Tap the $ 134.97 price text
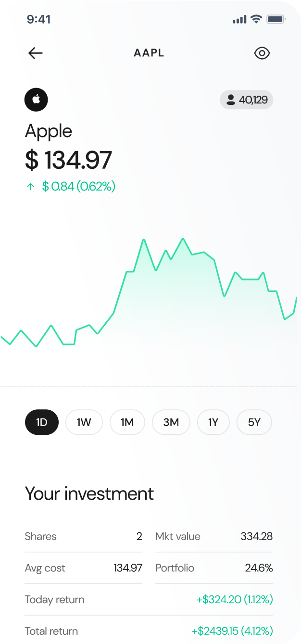Viewport: 301px width, 644px height. tap(68, 160)
